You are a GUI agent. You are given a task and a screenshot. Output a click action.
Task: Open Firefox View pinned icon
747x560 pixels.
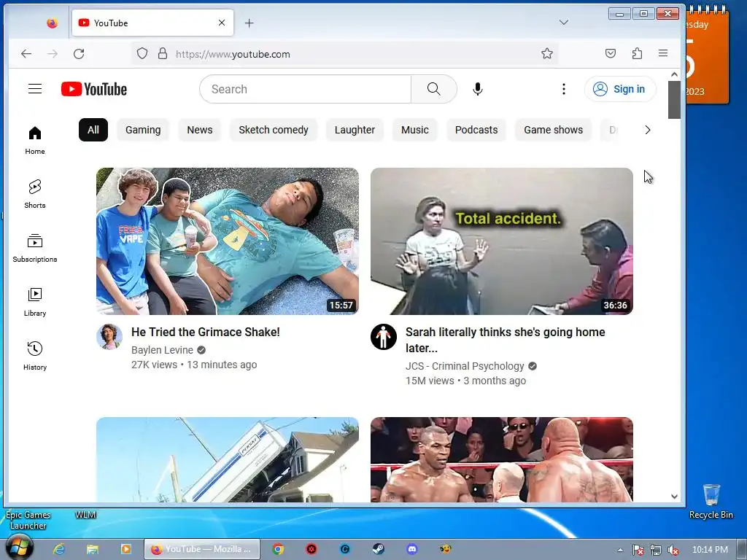coord(52,23)
